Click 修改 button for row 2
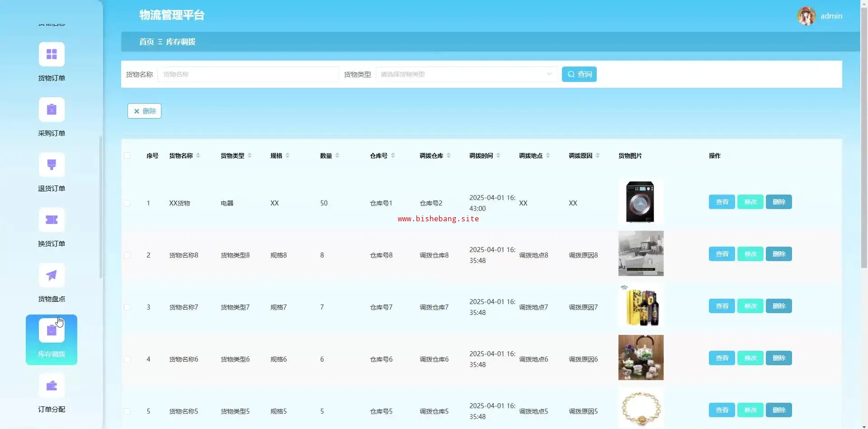This screenshot has height=429, width=868. pyautogui.click(x=750, y=254)
